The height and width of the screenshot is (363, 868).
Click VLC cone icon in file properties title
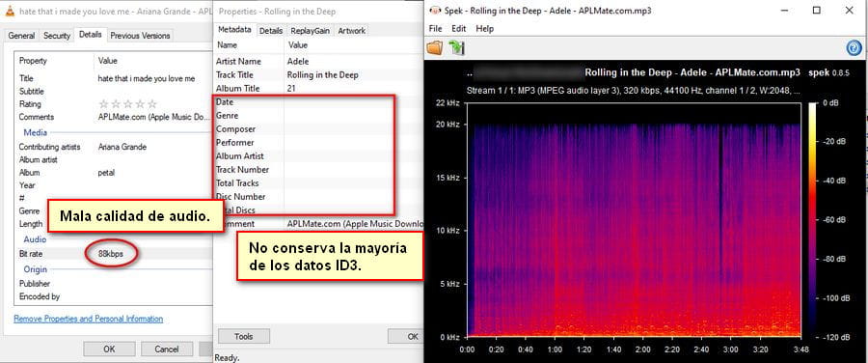tap(10, 11)
